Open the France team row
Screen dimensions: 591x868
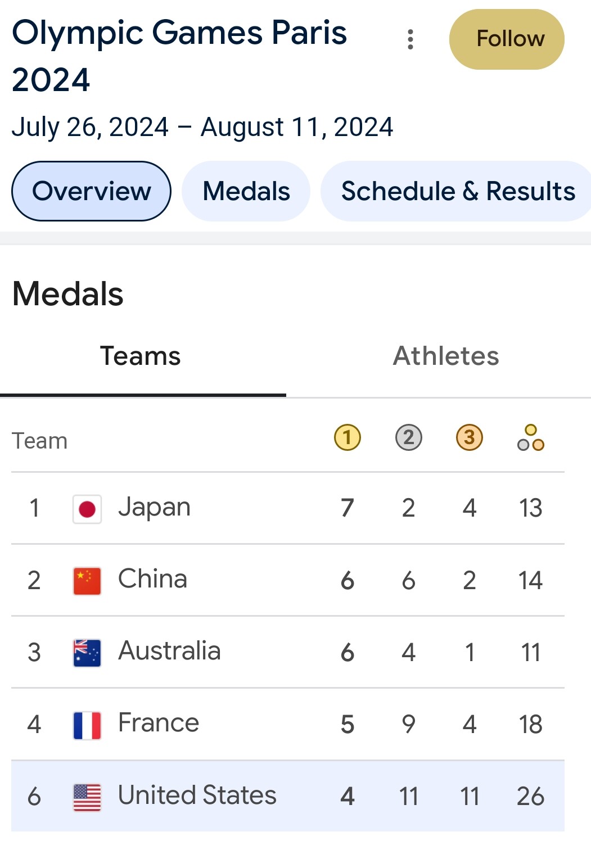point(288,724)
